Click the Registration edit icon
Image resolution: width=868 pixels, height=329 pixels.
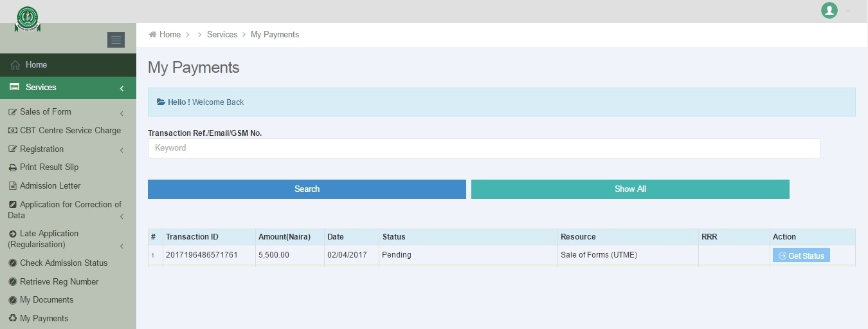pyautogui.click(x=12, y=149)
